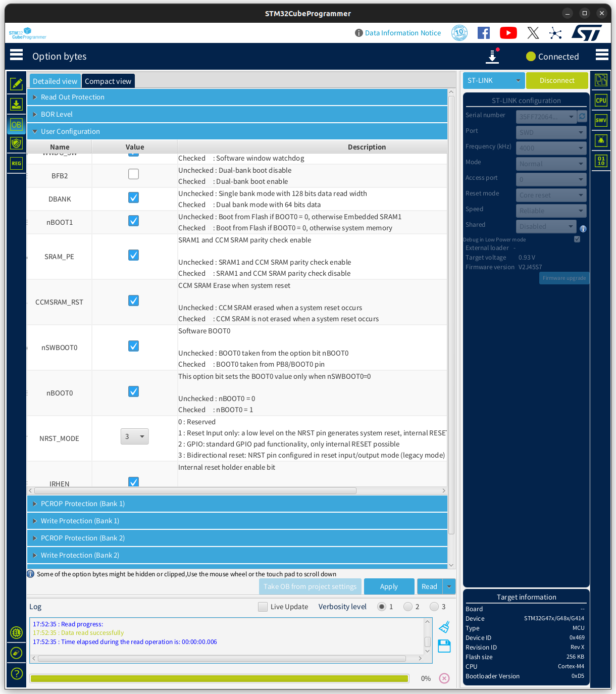Open the NRST_MODE value dropdown
Image resolution: width=616 pixels, height=694 pixels.
coord(135,436)
